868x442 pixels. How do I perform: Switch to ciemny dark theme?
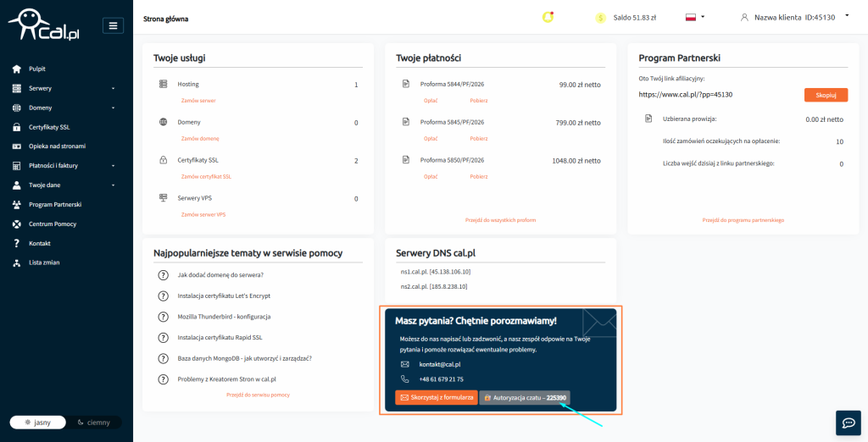coord(93,422)
